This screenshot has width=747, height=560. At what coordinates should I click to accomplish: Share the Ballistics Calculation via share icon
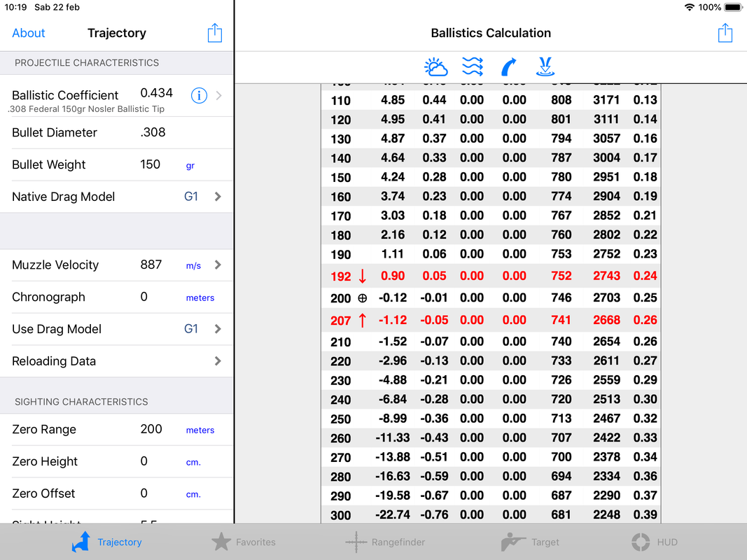(x=725, y=33)
